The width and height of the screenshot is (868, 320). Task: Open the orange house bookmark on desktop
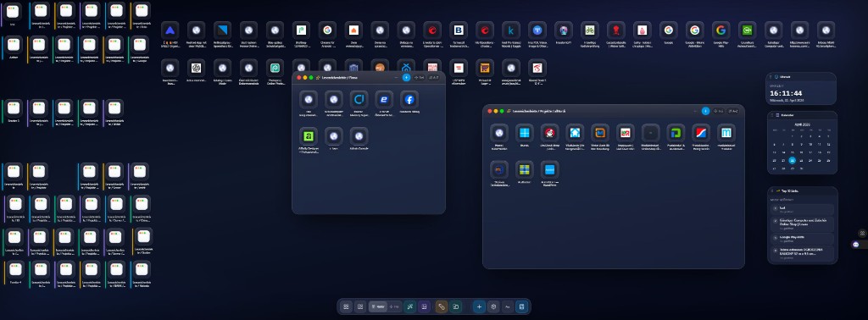click(x=353, y=30)
